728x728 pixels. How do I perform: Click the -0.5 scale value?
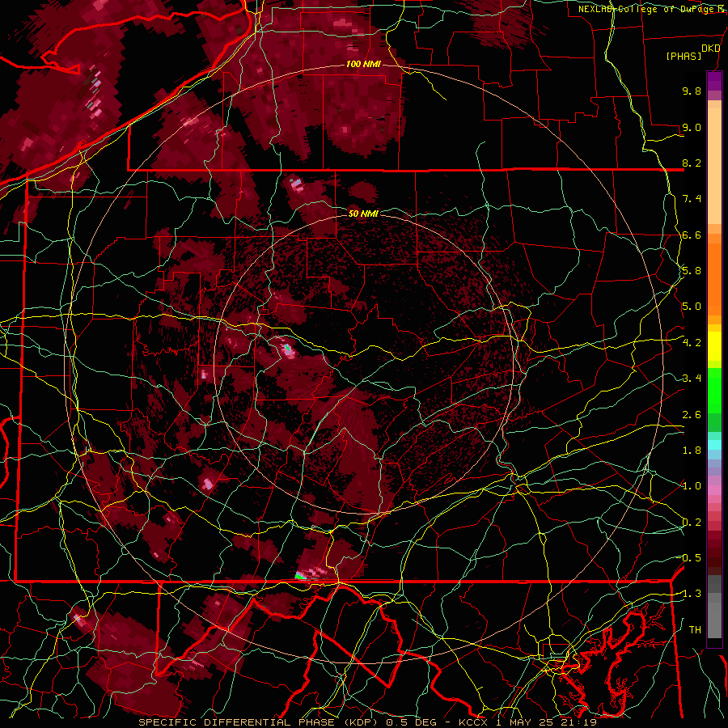coord(690,558)
